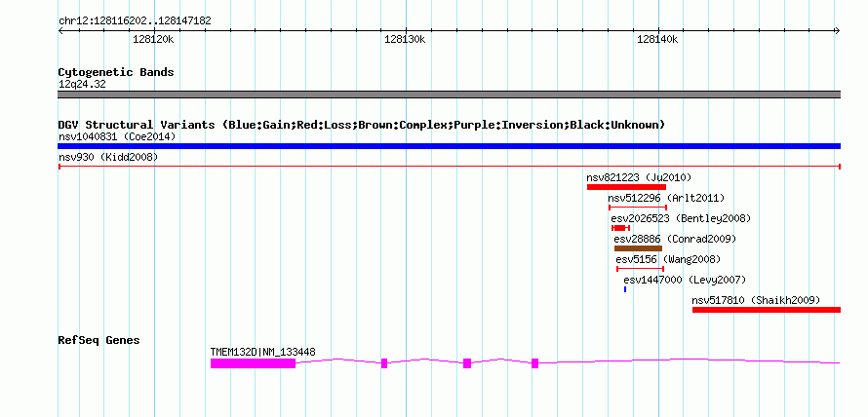This screenshot has width=868, height=417.
Task: Select the esv5156 red bracket feature
Action: (640, 269)
